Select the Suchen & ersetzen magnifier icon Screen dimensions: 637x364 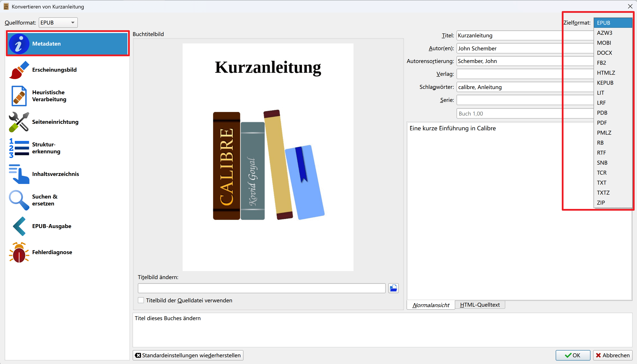pos(19,200)
